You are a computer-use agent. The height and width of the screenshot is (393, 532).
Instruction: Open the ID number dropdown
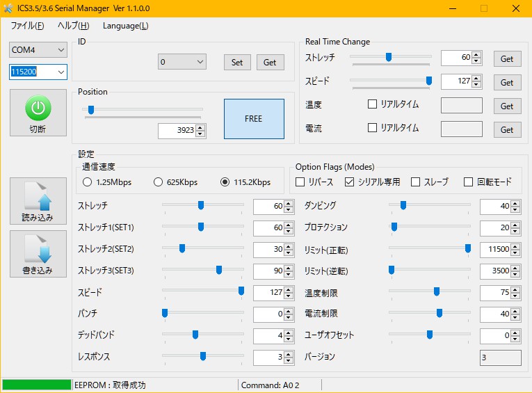pyautogui.click(x=182, y=62)
